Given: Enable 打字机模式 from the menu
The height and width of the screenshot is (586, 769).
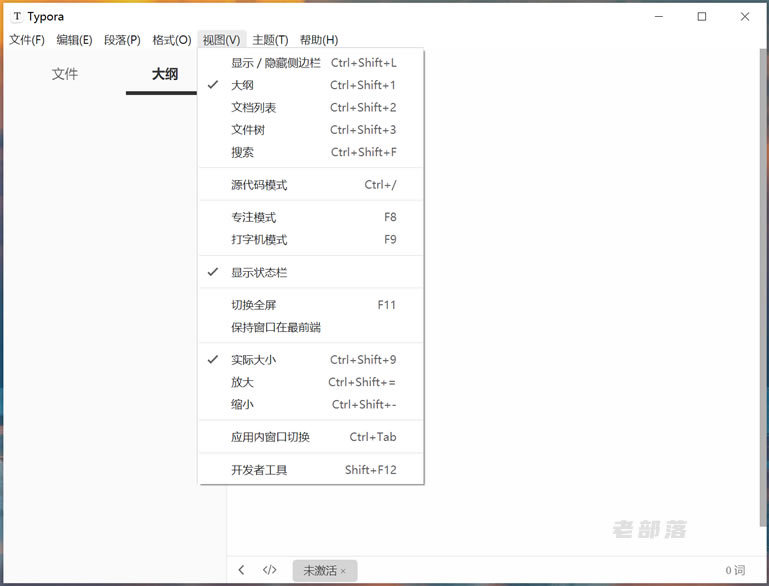Looking at the screenshot, I should pos(311,240).
